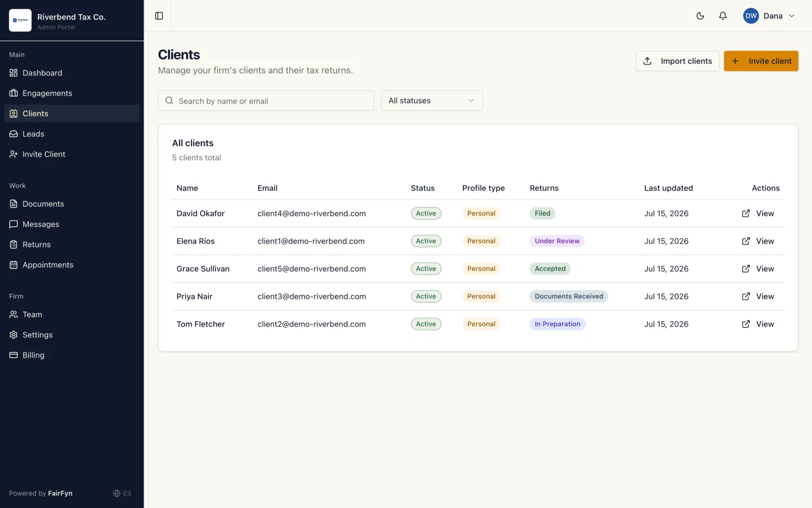Viewport: 812px width, 508px height.
Task: Click the Returns sidebar icon
Action: coord(14,244)
